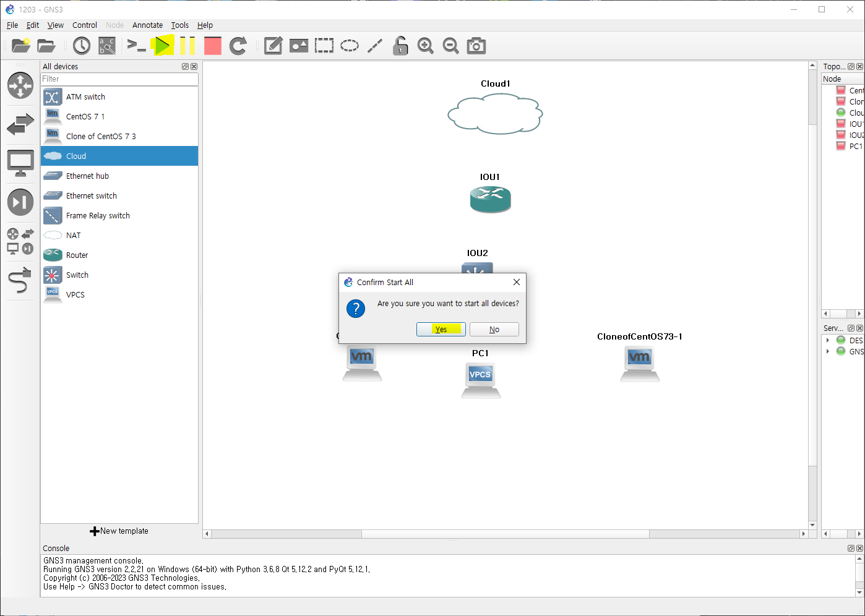Close the All devices panel
865x616 pixels.
194,67
